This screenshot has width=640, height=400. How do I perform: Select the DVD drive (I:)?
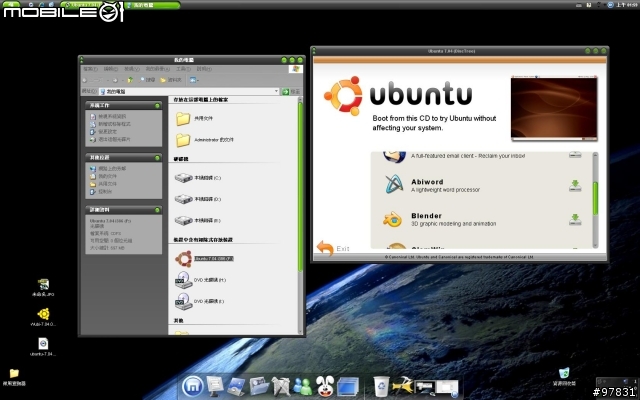pyautogui.click(x=200, y=301)
